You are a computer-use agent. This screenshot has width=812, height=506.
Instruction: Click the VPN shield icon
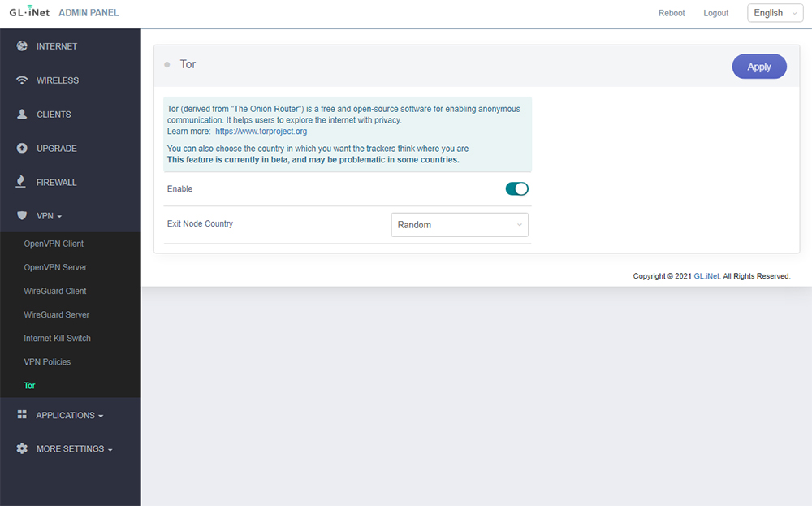[x=22, y=216]
